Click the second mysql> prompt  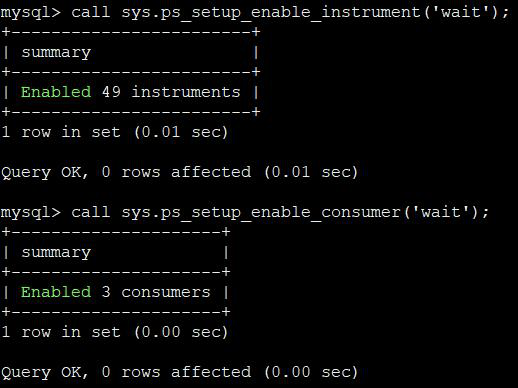coord(31,213)
